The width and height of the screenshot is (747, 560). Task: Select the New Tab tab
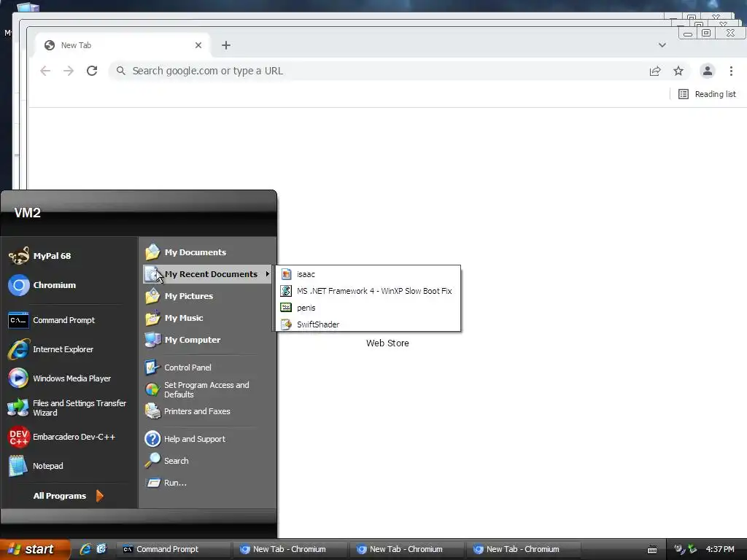123,45
